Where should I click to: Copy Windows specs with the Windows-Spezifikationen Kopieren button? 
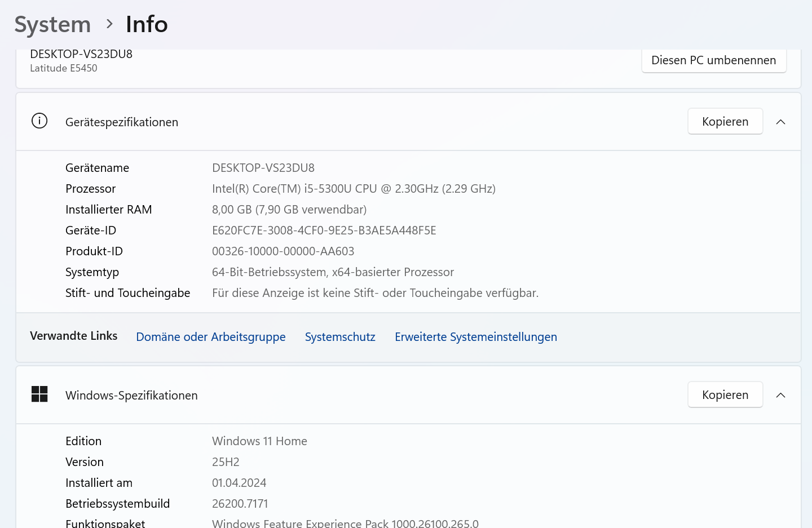[x=725, y=395]
